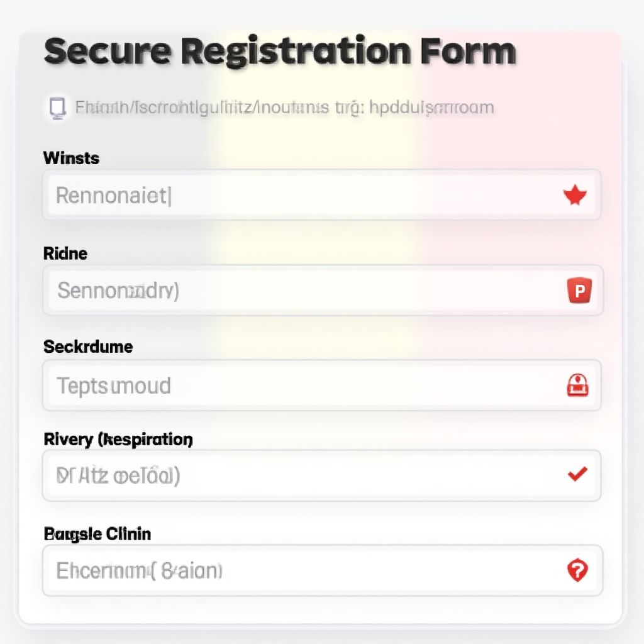This screenshot has width=644, height=644.
Task: Click the red star icon in Winsts field
Action: pyautogui.click(x=574, y=196)
